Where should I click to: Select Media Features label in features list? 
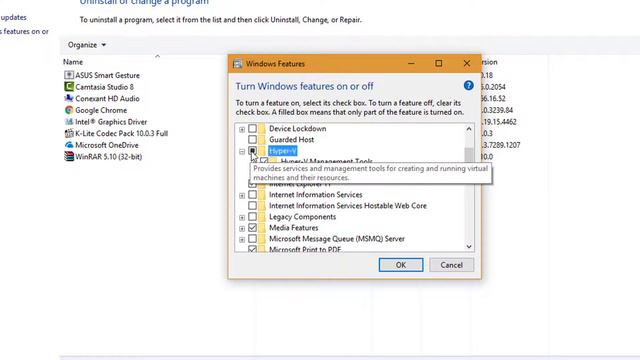293,228
